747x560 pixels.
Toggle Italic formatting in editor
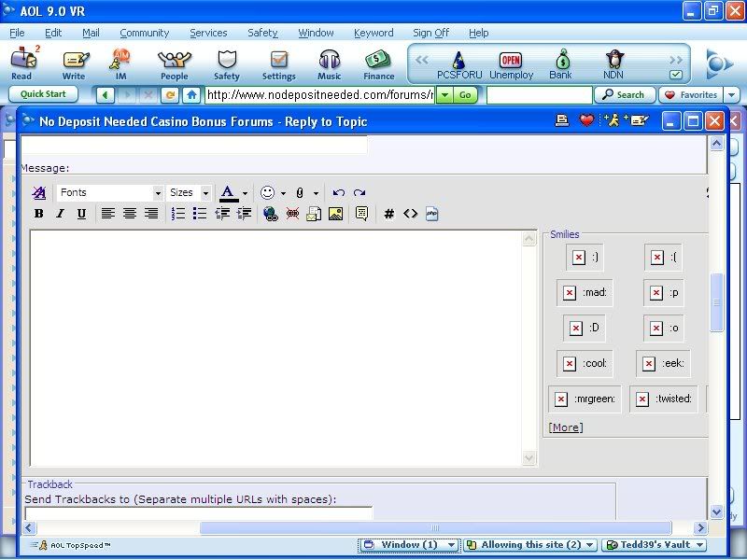coord(60,214)
